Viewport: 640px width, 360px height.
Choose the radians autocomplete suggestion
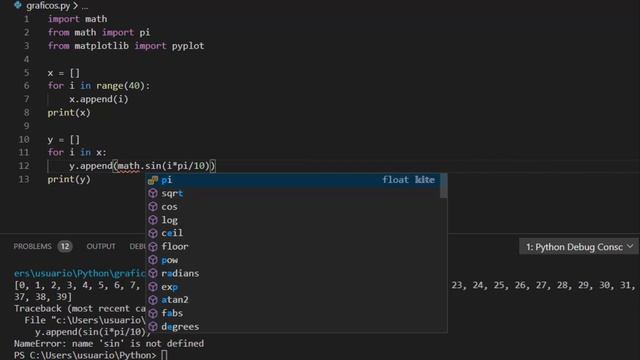coord(293,273)
